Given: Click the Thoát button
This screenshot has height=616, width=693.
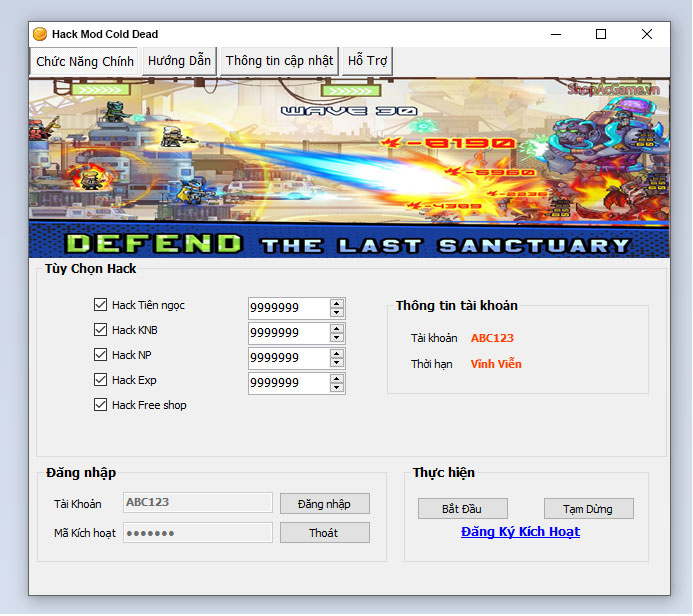Looking at the screenshot, I should (325, 533).
